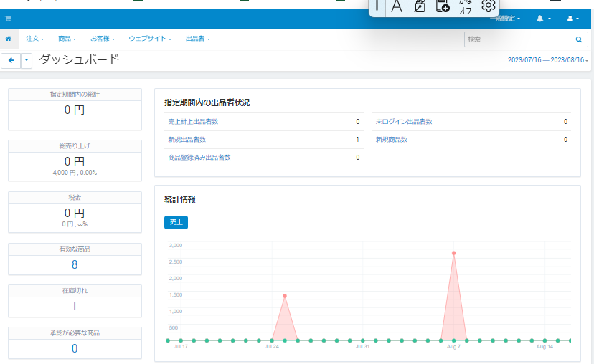The image size is (594, 364).
Task: Open the bell notifications menu
Action: point(543,19)
